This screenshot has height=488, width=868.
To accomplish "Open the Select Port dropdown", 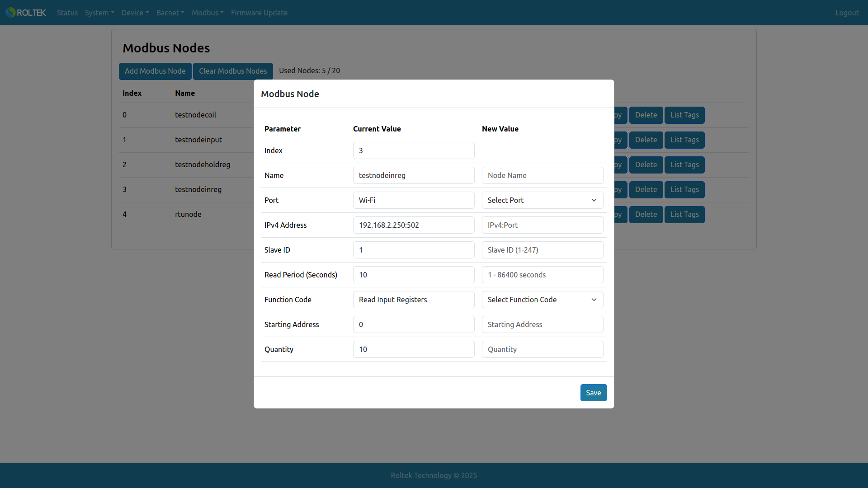I will tap(542, 200).
